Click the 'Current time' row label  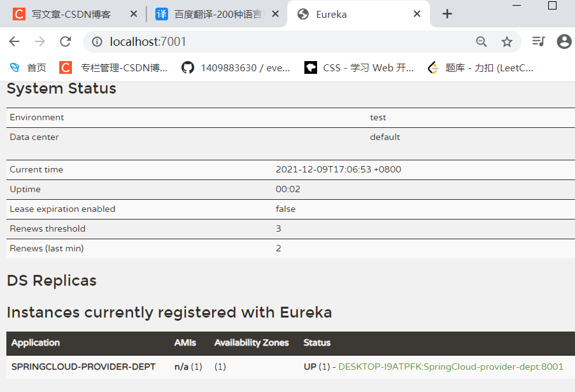[x=36, y=170]
